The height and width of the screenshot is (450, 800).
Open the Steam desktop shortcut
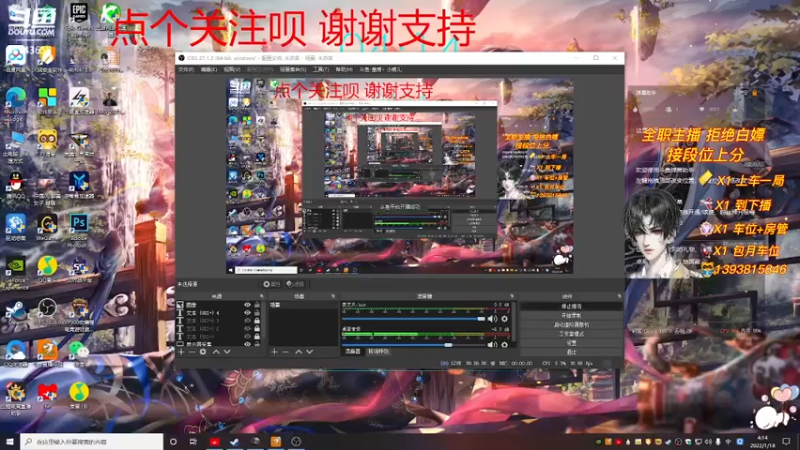tap(16, 312)
